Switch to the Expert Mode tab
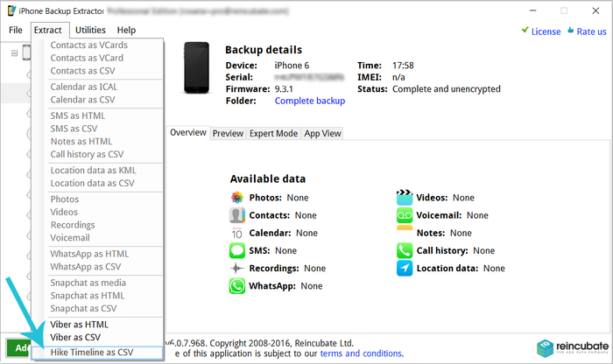The width and height of the screenshot is (613, 364). click(x=273, y=134)
